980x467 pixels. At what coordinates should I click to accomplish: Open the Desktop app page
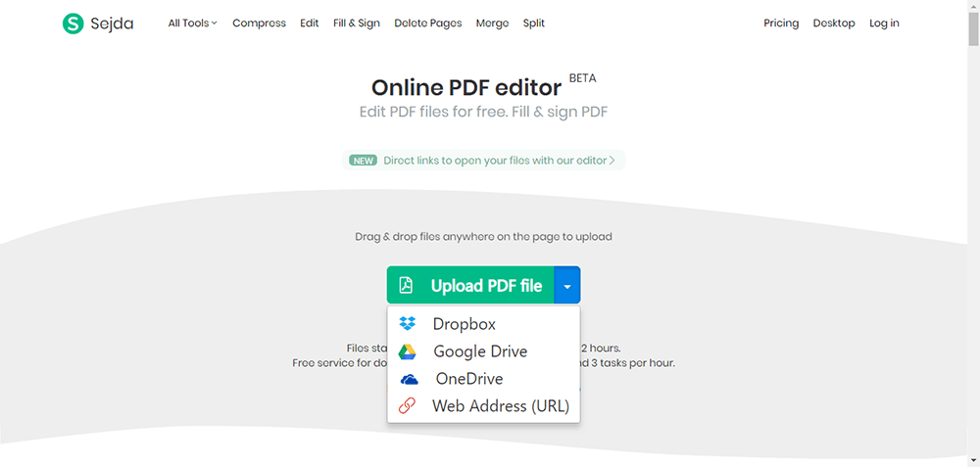(834, 23)
